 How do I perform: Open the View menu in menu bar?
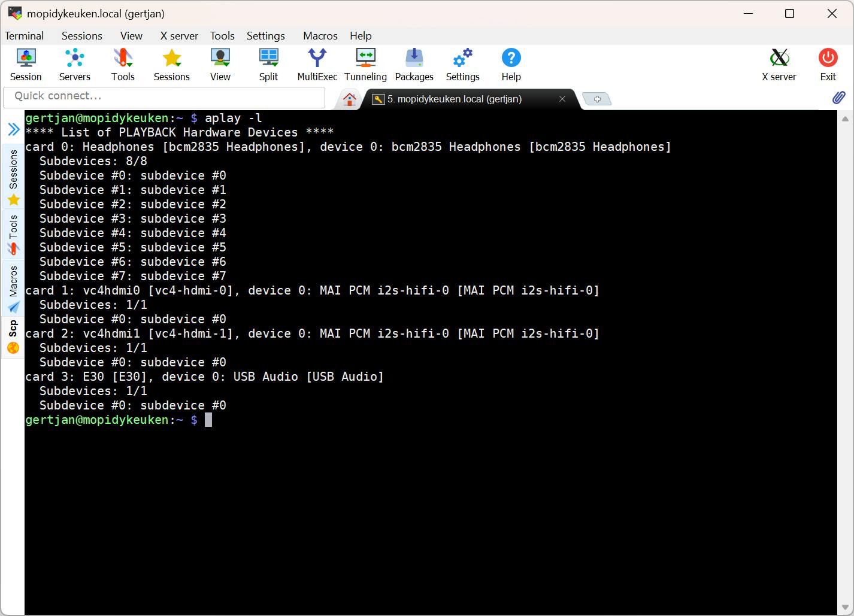click(131, 36)
